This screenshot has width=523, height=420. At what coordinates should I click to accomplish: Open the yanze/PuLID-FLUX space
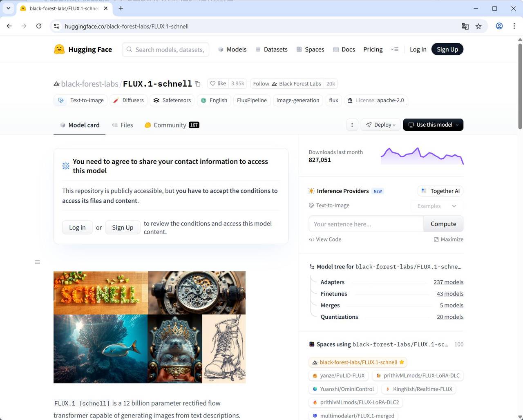click(339, 375)
